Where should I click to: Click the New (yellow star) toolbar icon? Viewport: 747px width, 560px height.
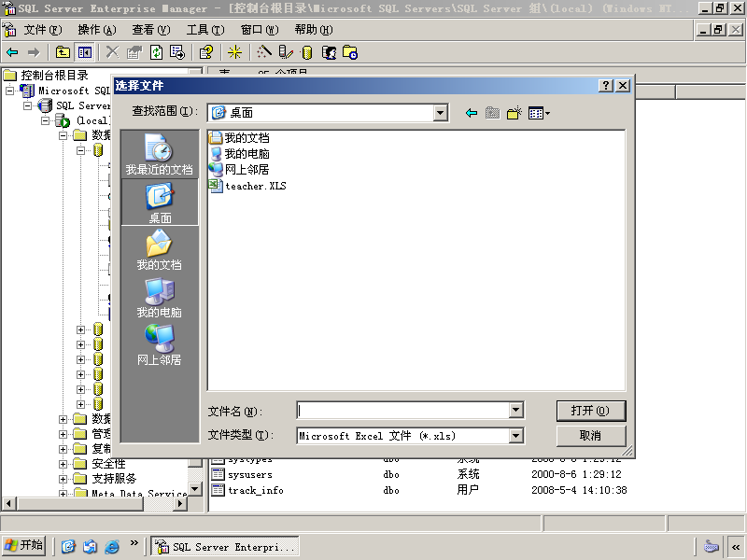pos(234,52)
